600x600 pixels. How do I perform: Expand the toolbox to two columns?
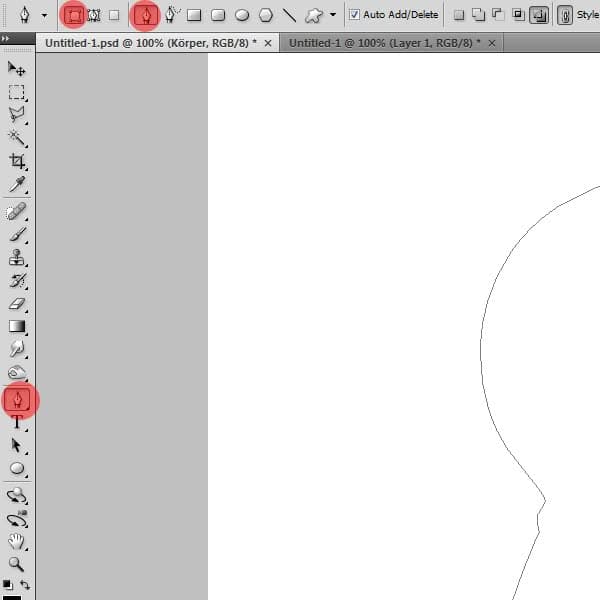coord(5,38)
